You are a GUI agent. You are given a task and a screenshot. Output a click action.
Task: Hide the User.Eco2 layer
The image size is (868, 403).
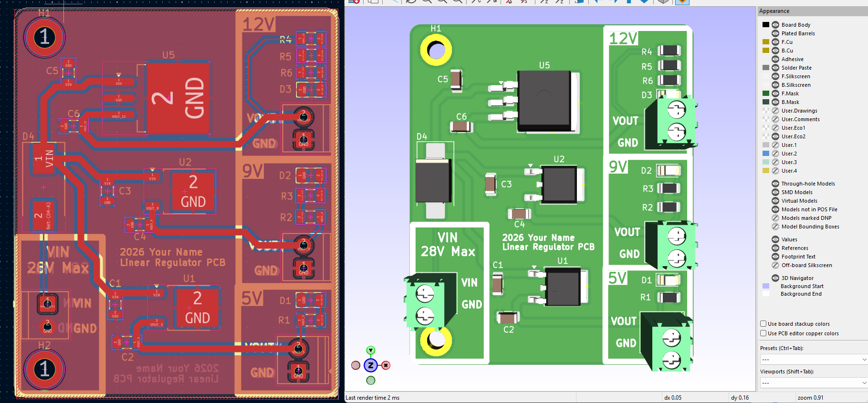(x=775, y=136)
